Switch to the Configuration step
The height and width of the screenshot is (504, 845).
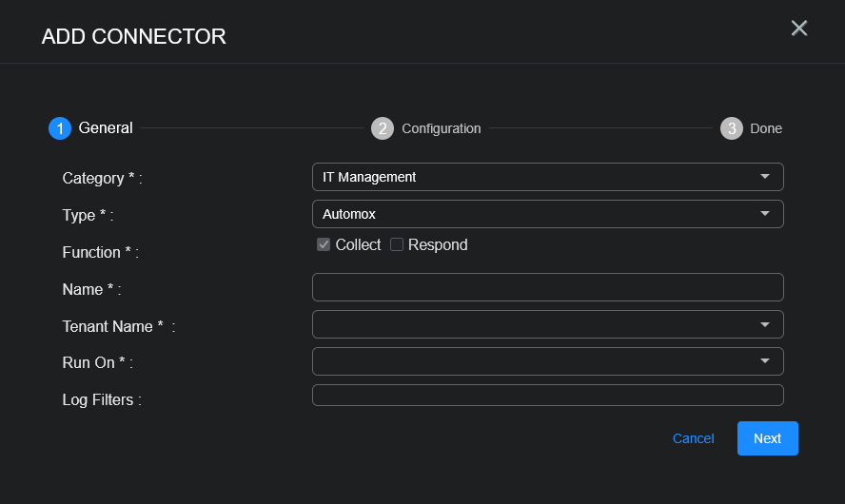[441, 128]
